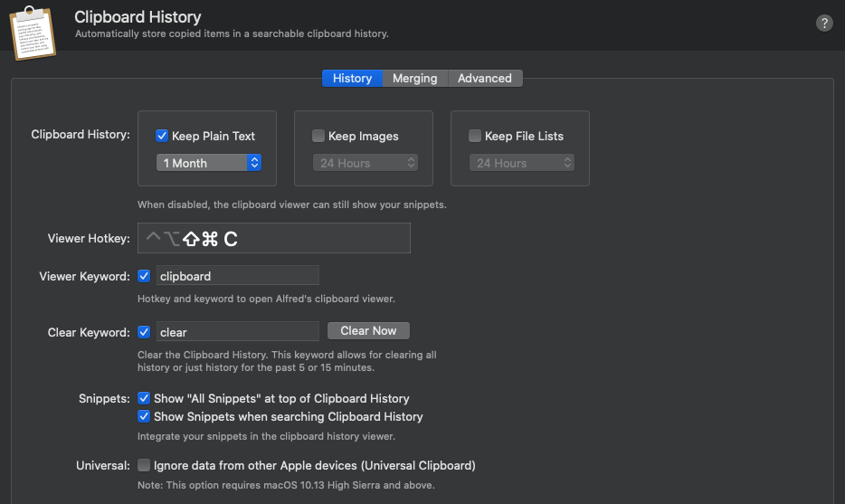Toggle the Viewer Keyword checkbox
845x504 pixels.
click(x=144, y=276)
